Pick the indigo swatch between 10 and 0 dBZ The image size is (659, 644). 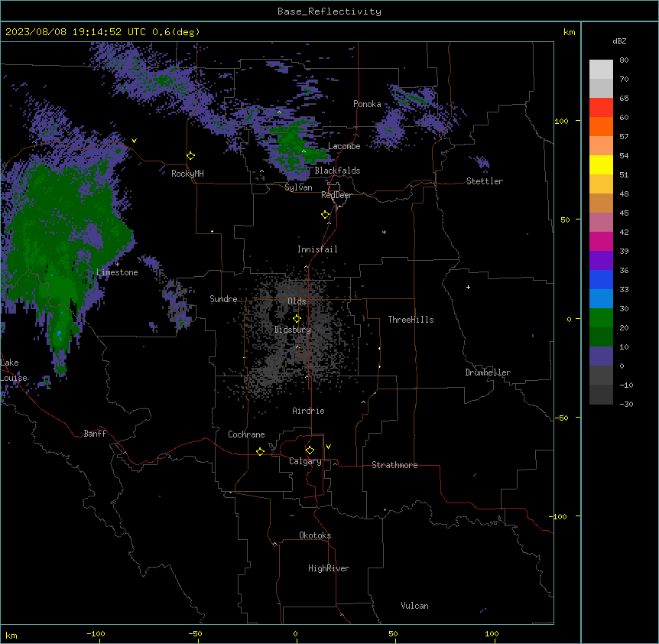click(x=601, y=356)
